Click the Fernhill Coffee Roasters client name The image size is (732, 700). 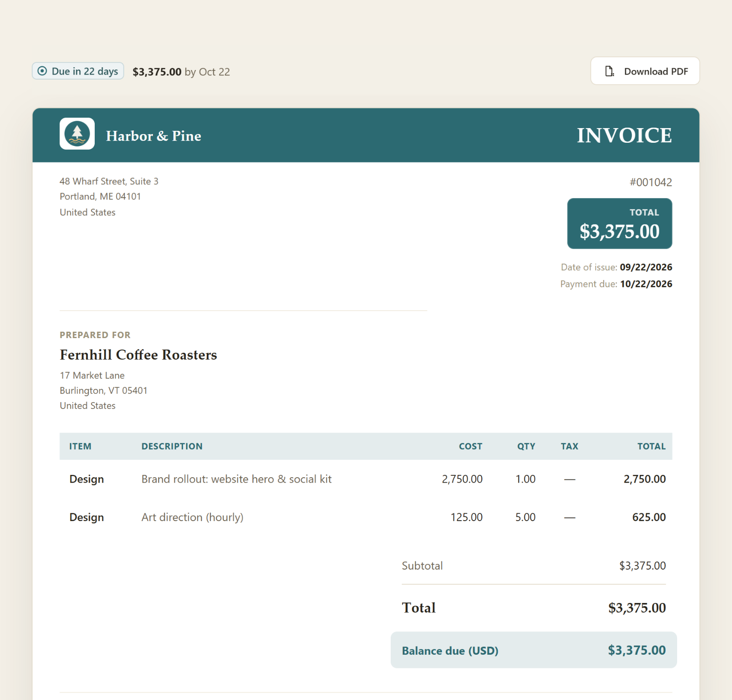coord(138,355)
